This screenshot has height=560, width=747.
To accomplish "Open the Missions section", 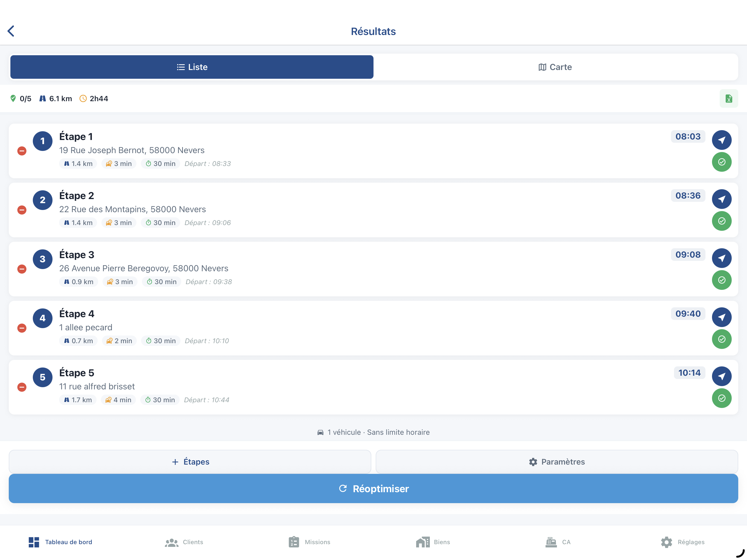I will click(308, 542).
